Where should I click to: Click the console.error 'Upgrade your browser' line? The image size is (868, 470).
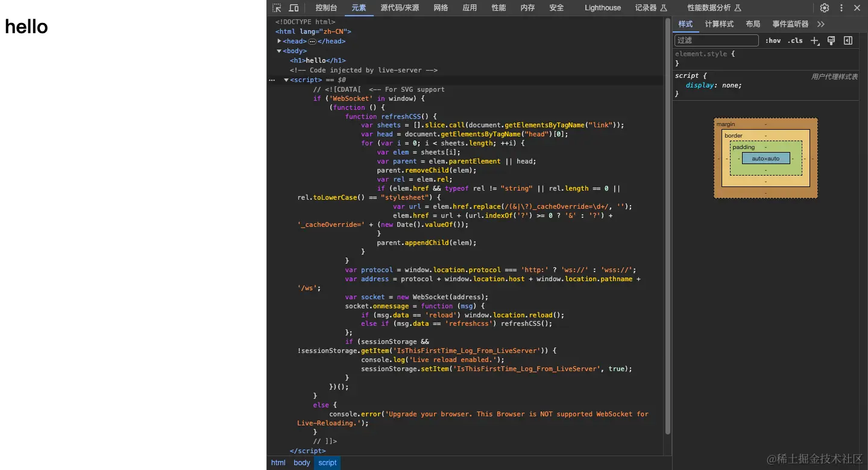pyautogui.click(x=473, y=418)
